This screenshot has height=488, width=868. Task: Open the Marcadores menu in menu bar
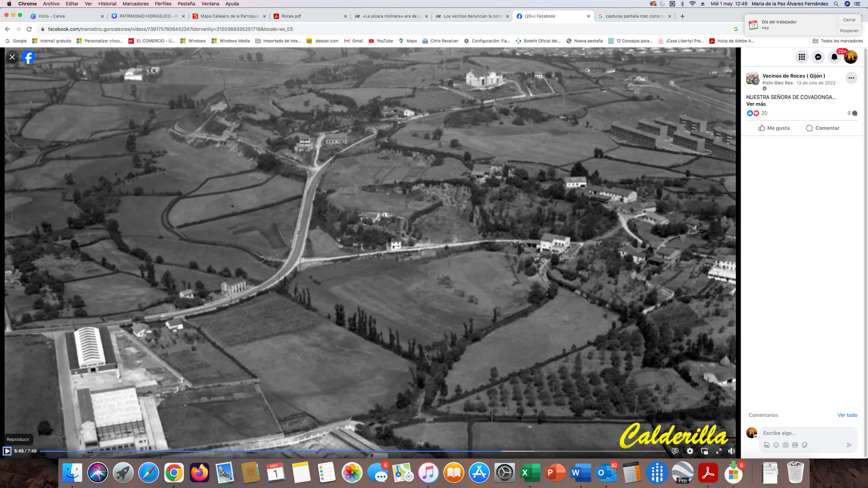[136, 4]
